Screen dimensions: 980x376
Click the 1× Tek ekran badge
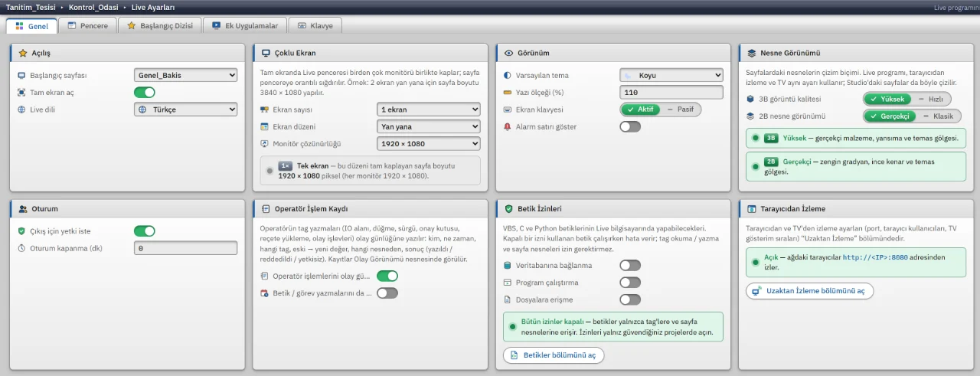click(286, 165)
